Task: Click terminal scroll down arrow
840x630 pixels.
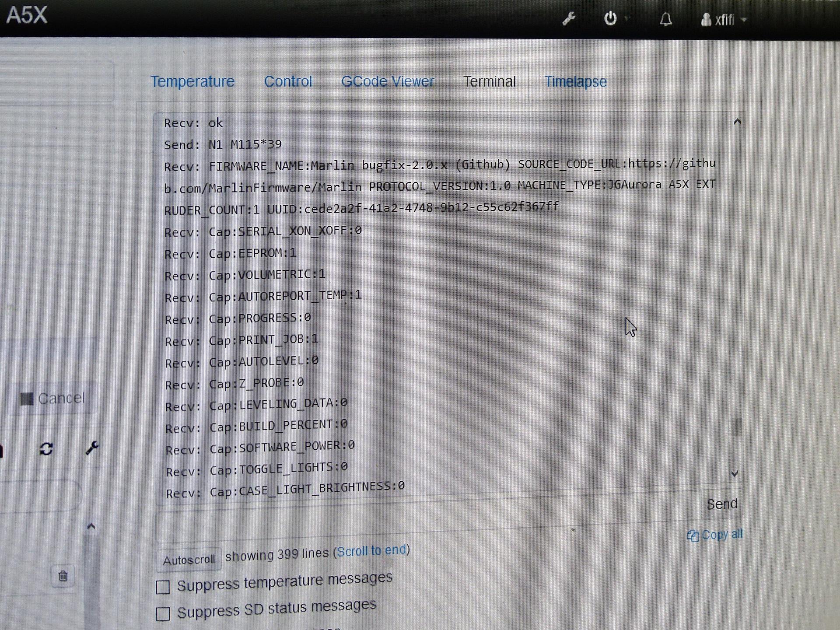Action: (x=735, y=473)
